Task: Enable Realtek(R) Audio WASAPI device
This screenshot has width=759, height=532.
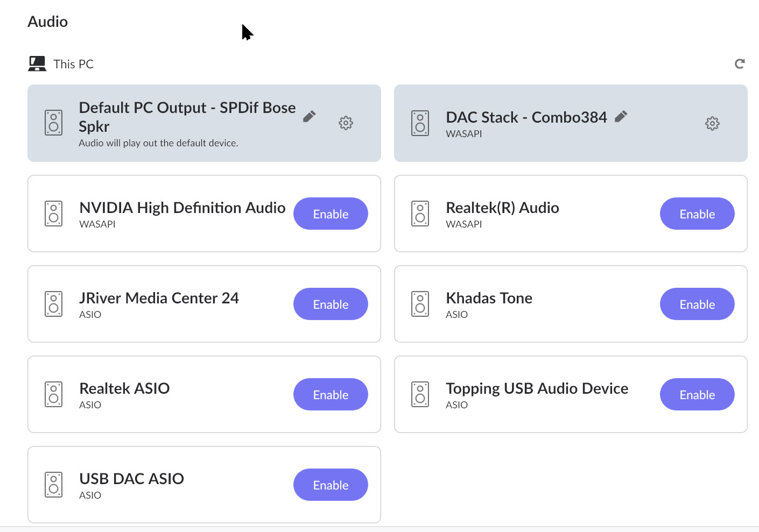Action: [x=697, y=214]
